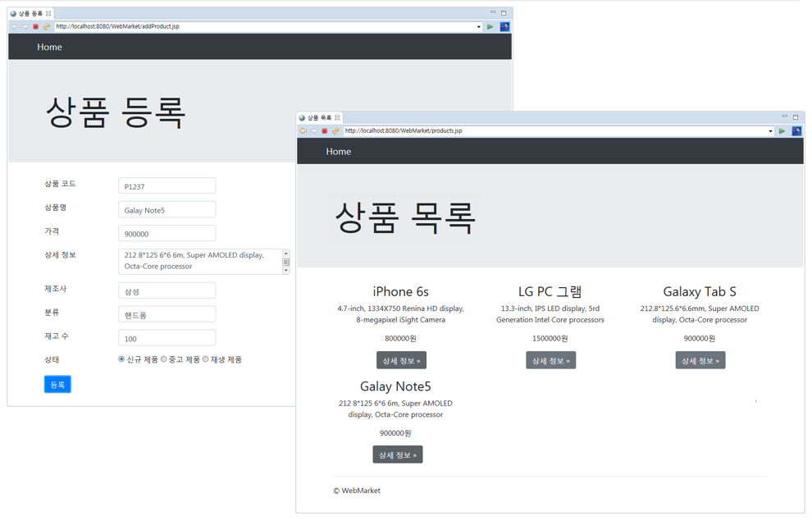This screenshot has height=521, width=812.
Task: Close the 상품 목록 tab
Action: [x=337, y=118]
